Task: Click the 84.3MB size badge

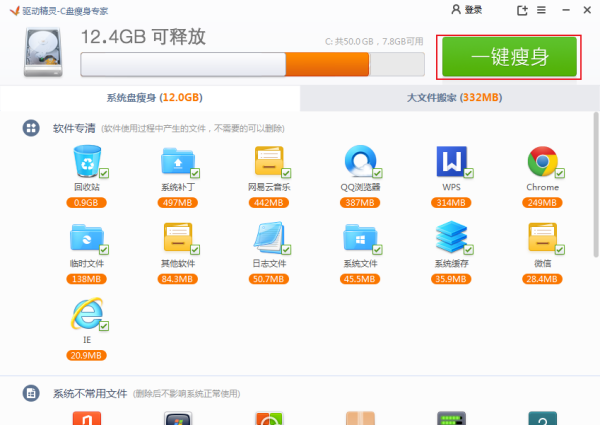Action: [x=178, y=279]
